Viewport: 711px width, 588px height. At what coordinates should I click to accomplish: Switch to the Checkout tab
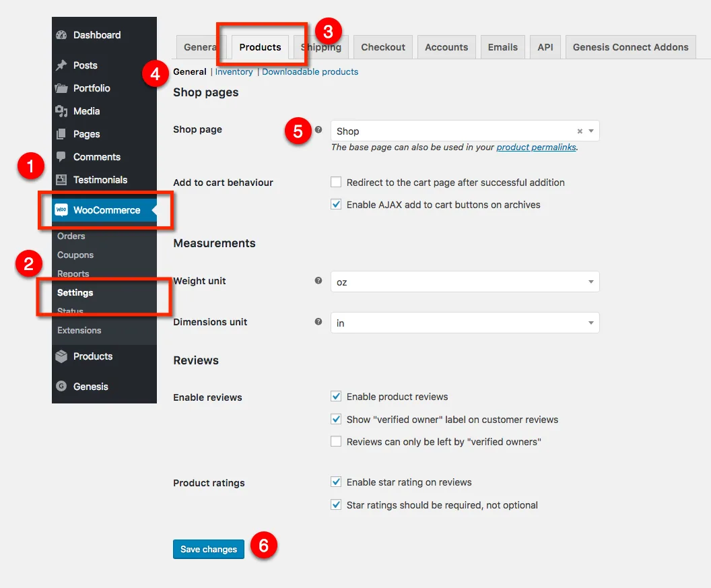[x=383, y=47]
